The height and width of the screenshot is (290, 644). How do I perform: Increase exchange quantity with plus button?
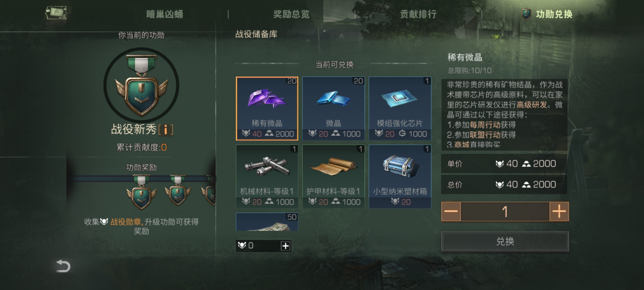click(559, 212)
